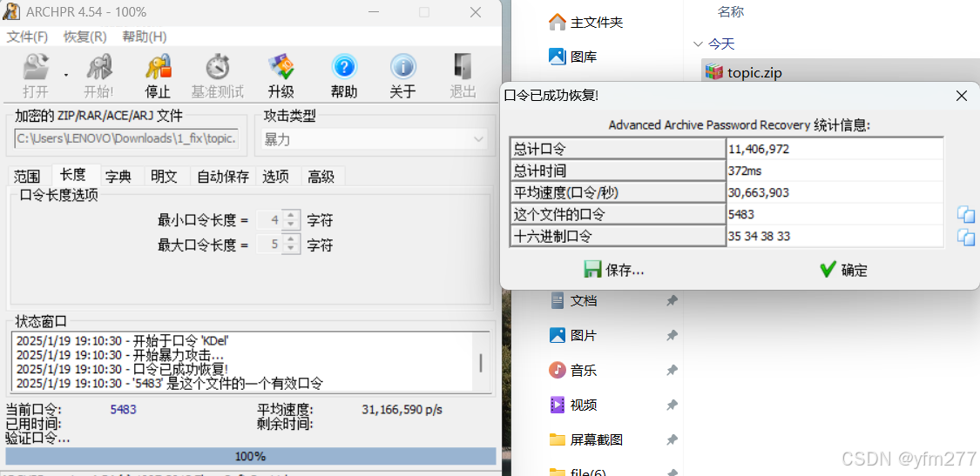Open 图库 in Explorer sidebar
Image resolution: width=980 pixels, height=476 pixels.
click(572, 57)
